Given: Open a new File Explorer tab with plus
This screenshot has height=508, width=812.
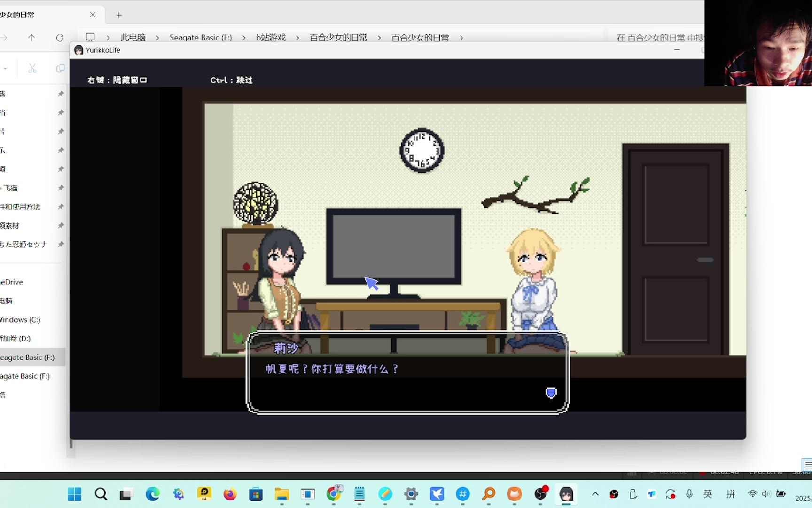Looking at the screenshot, I should (x=119, y=15).
